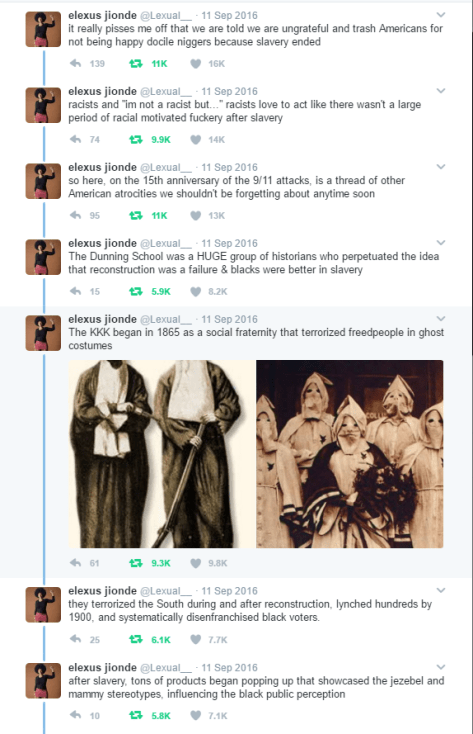The height and width of the screenshot is (734, 473).
Task: Expand more menu on the 9/11 anniversary tweet
Action: 441,166
